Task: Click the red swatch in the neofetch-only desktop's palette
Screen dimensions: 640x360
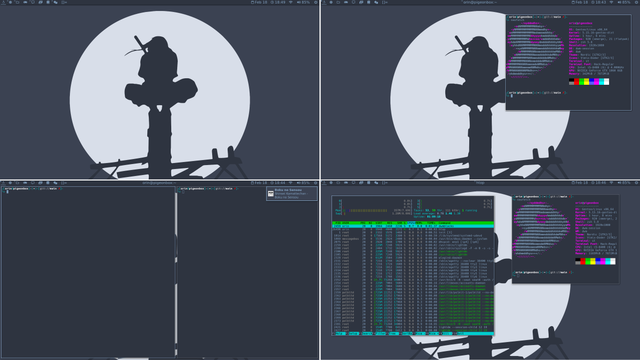Action: (576, 82)
